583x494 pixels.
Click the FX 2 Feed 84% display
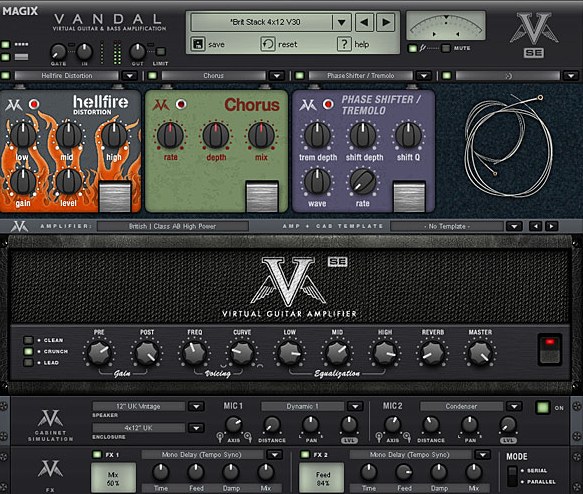[322, 478]
